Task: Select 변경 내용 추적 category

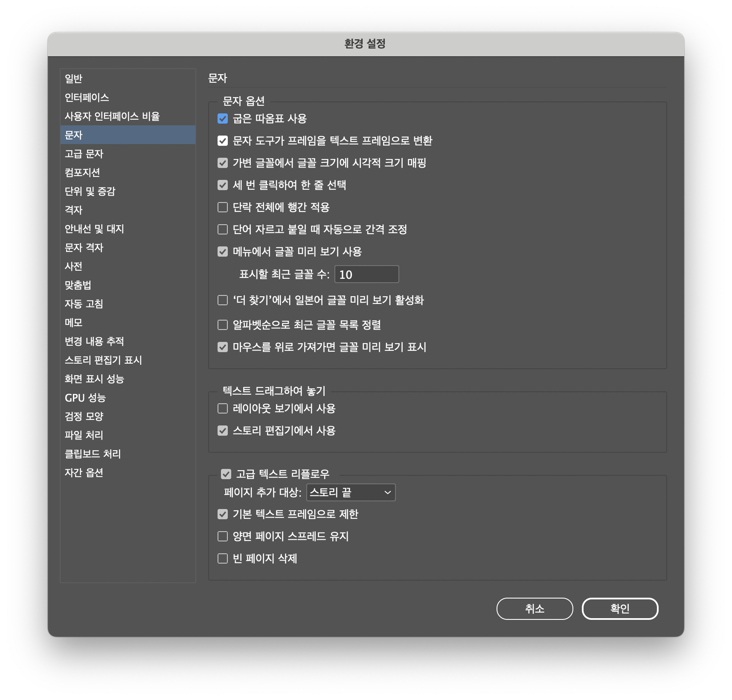Action: [128, 341]
